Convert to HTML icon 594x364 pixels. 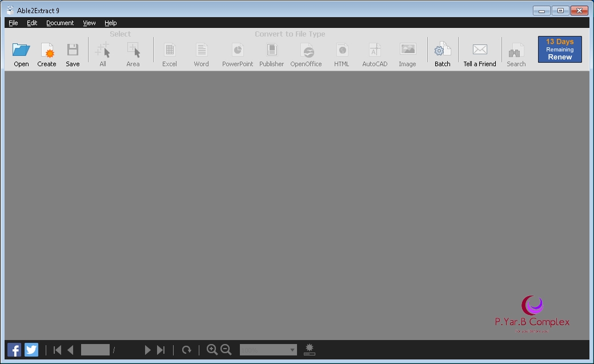pos(342,50)
